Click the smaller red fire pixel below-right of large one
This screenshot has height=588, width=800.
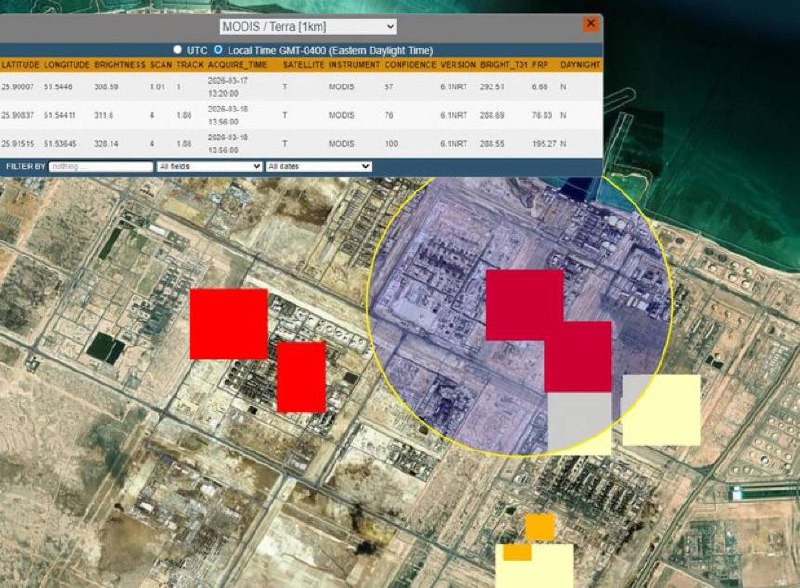tap(301, 377)
